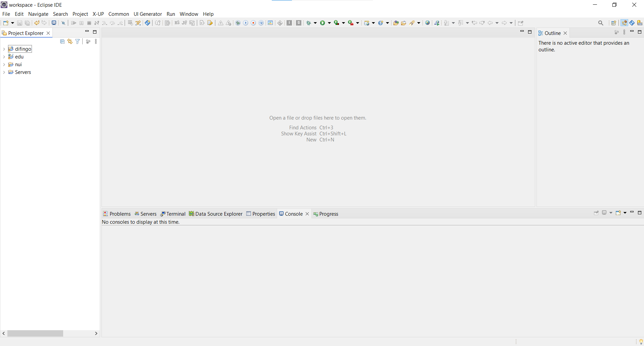Click the New file toolbar icon

point(6,23)
